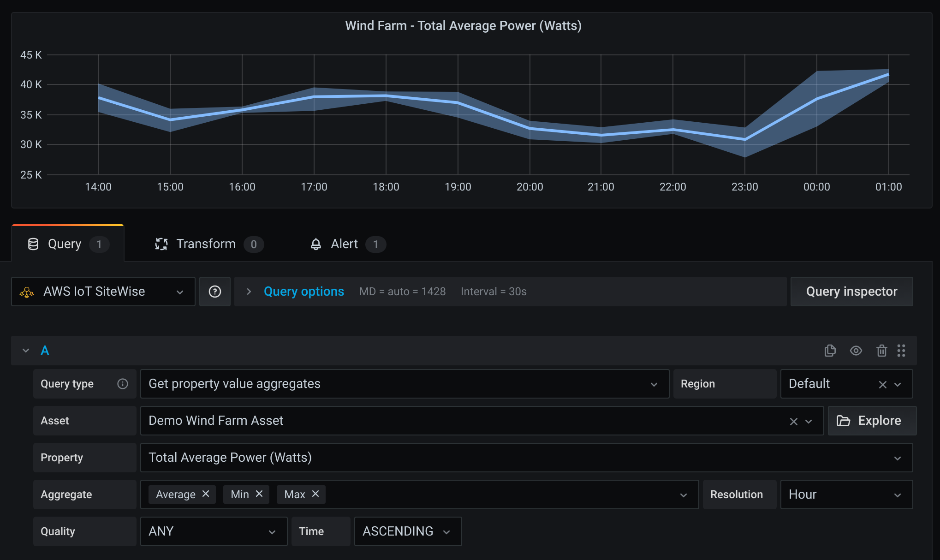Viewport: 940px width, 560px height.
Task: Remove the Average aggregate tag
Action: 208,494
